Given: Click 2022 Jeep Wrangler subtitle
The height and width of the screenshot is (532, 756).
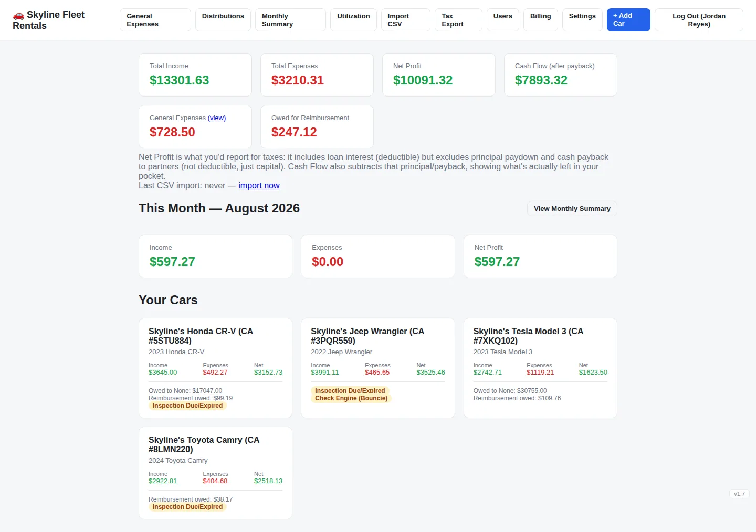Looking at the screenshot, I should [x=341, y=352].
